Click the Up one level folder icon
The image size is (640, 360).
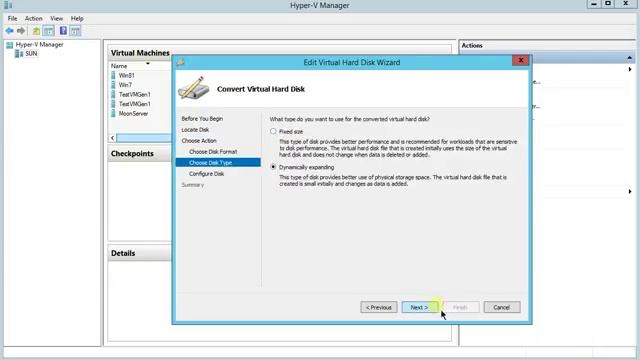tap(36, 31)
